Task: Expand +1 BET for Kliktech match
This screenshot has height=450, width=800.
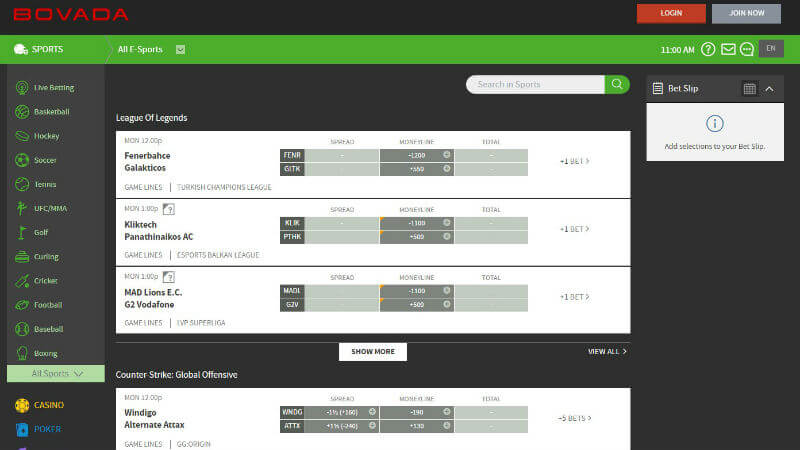Action: [x=574, y=229]
